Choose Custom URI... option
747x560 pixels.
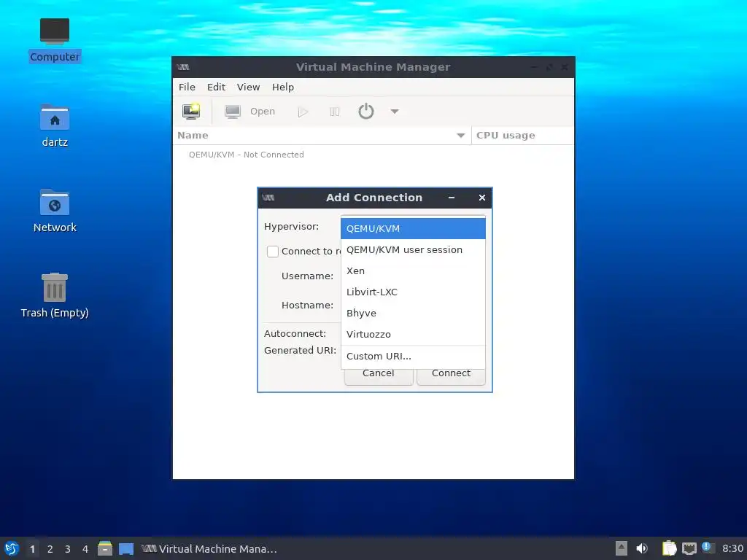click(413, 356)
